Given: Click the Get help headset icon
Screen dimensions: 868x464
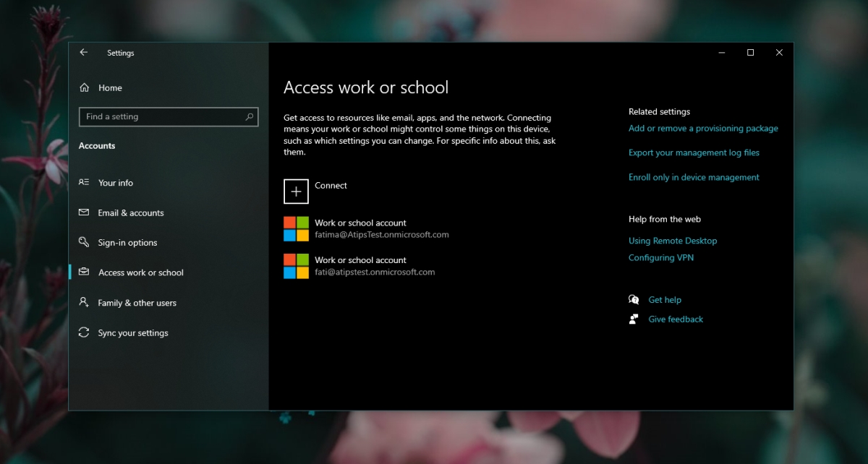Looking at the screenshot, I should [634, 299].
